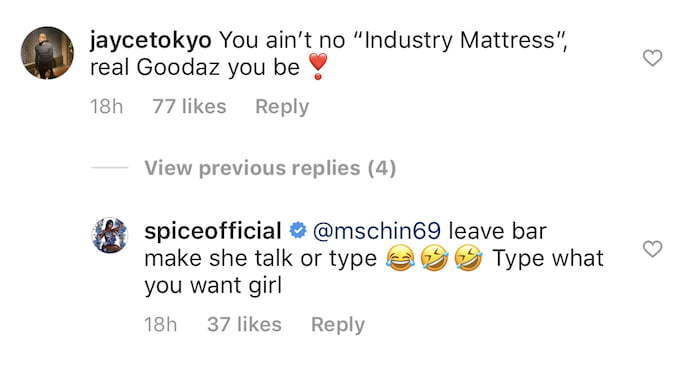Click the red heart exclamation emoji

pyautogui.click(x=318, y=67)
